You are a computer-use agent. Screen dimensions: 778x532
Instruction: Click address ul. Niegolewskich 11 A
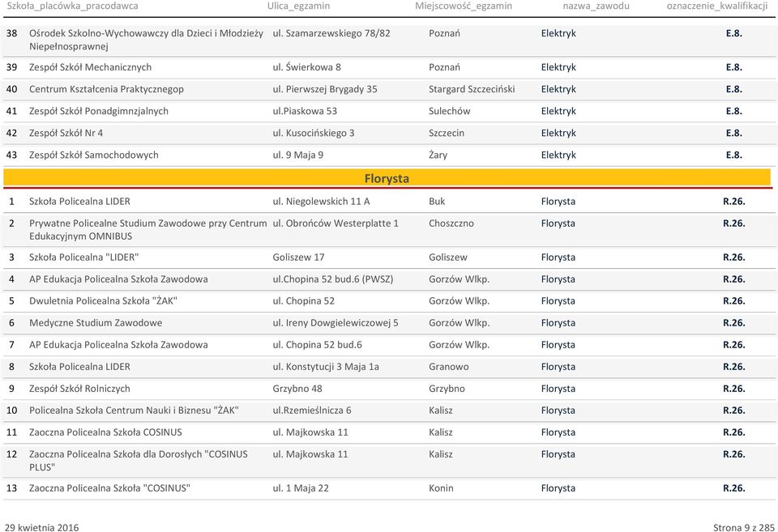click(321, 202)
